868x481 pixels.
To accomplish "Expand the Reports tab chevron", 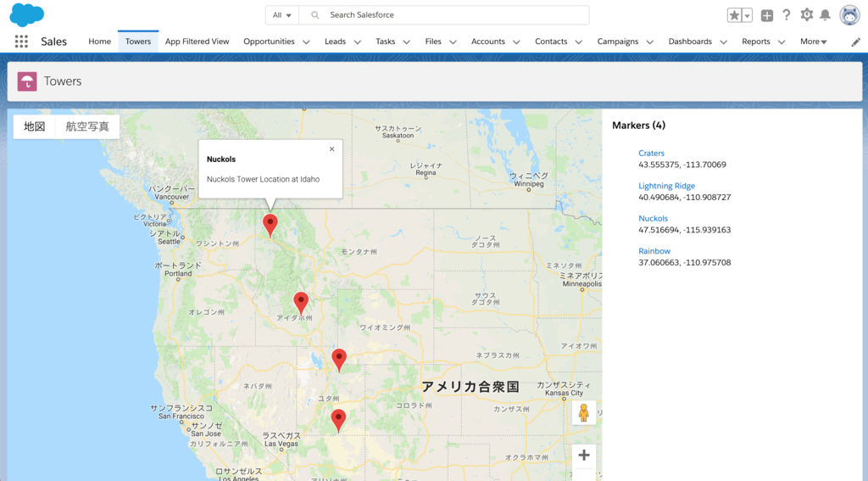I will pos(782,42).
